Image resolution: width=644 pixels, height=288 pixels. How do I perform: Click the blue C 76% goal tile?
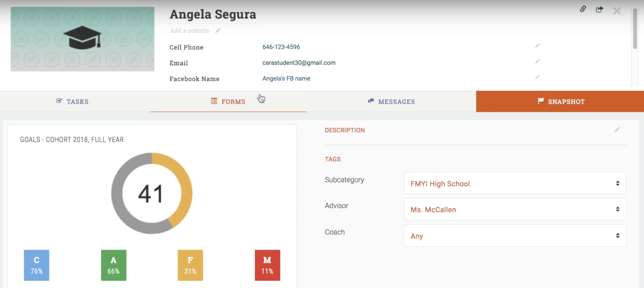[x=37, y=265]
